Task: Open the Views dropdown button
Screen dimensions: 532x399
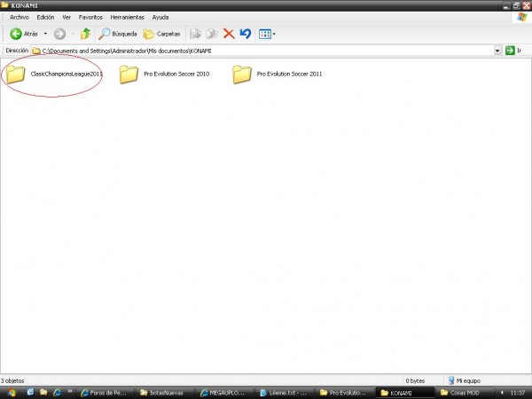Action: point(267,34)
